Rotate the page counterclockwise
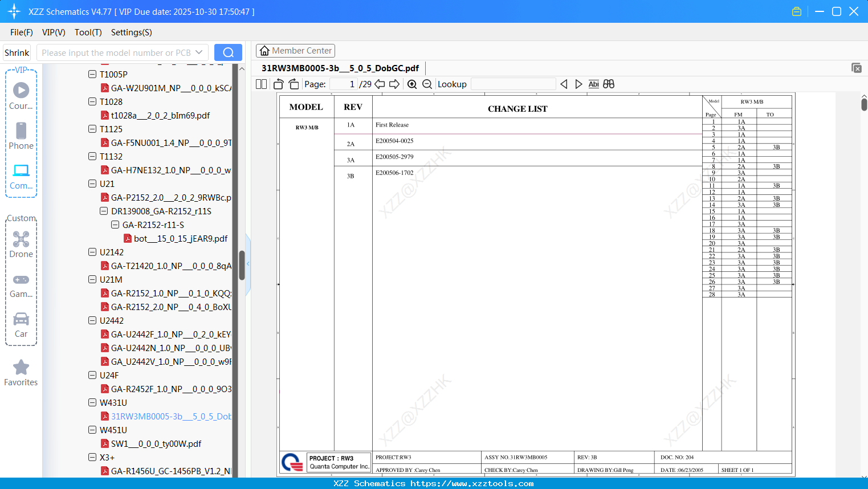868x489 pixels. pos(279,84)
